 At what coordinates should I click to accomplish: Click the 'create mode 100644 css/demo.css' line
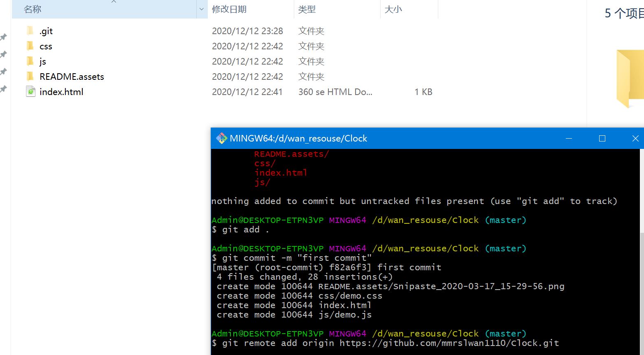[300, 296]
